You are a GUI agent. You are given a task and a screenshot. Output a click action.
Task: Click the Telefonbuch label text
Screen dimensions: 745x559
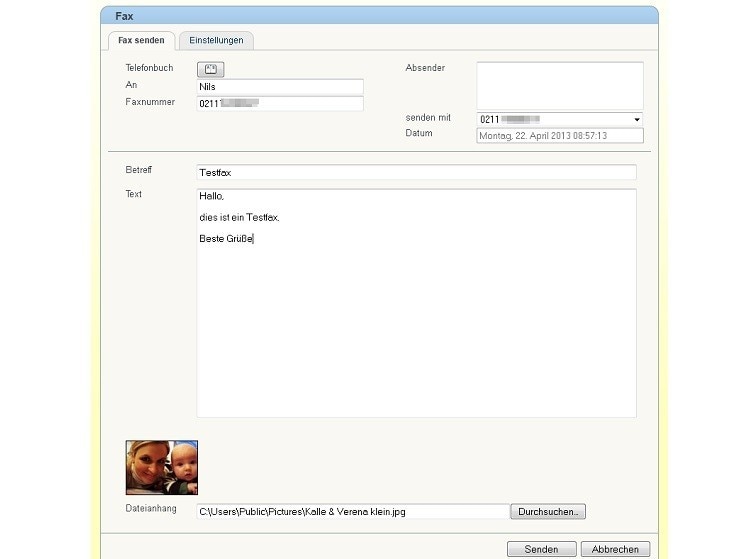tap(149, 68)
